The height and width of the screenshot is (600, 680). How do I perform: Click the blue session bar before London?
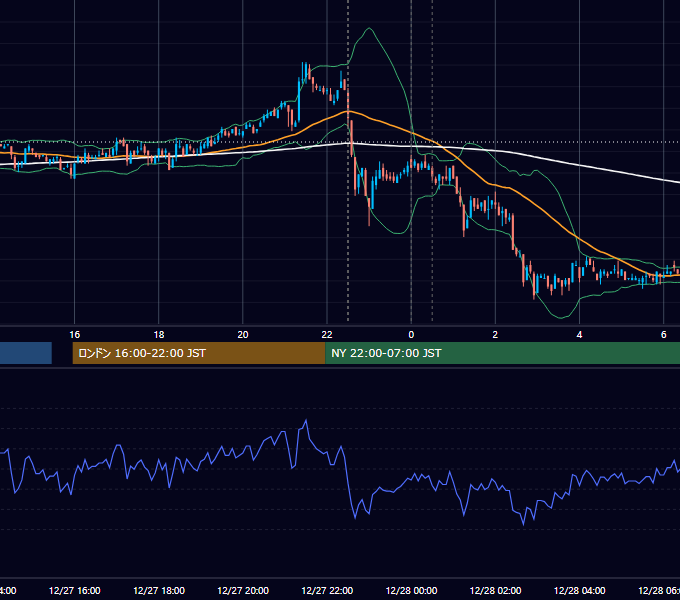pyautogui.click(x=26, y=353)
